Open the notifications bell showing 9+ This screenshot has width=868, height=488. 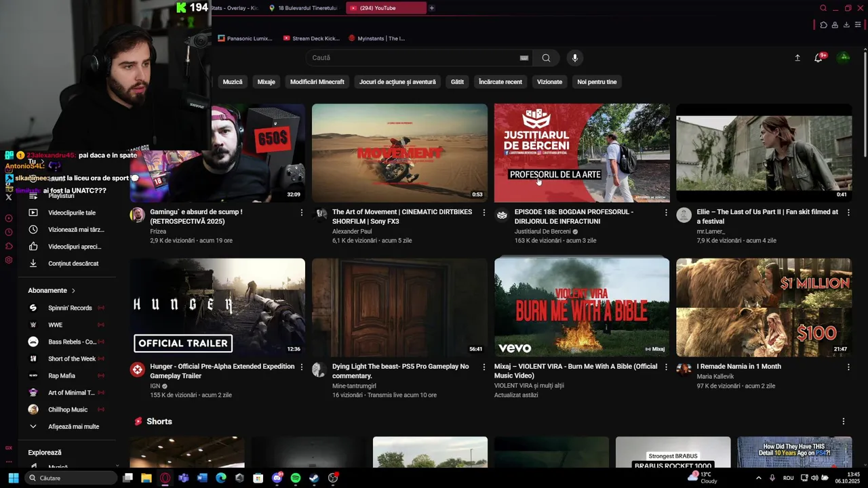tap(818, 58)
